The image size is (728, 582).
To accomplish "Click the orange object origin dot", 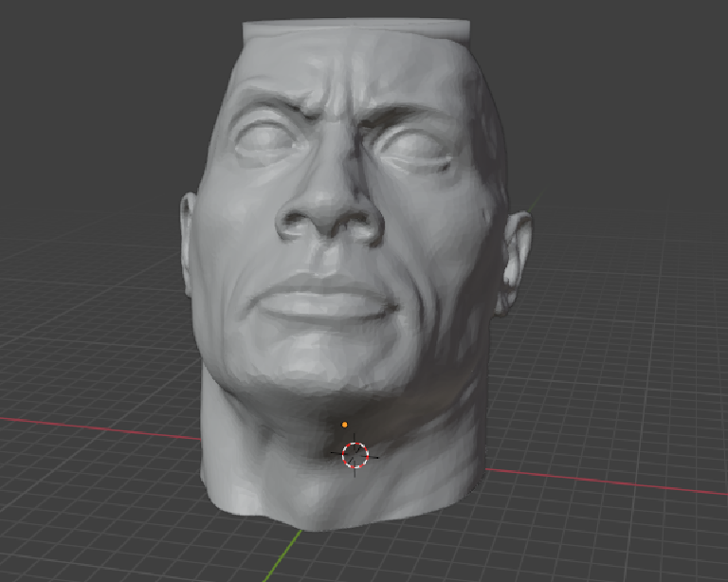I will point(344,425).
